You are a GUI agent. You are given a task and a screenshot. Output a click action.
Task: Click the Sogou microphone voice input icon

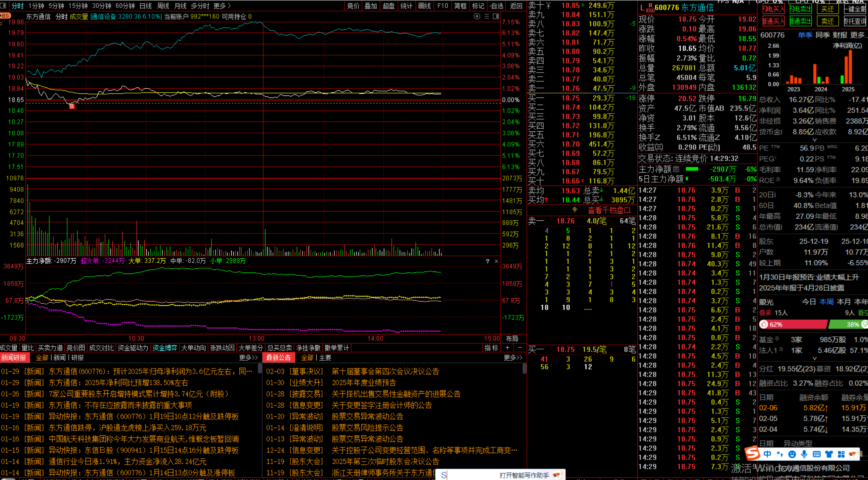coord(804,454)
